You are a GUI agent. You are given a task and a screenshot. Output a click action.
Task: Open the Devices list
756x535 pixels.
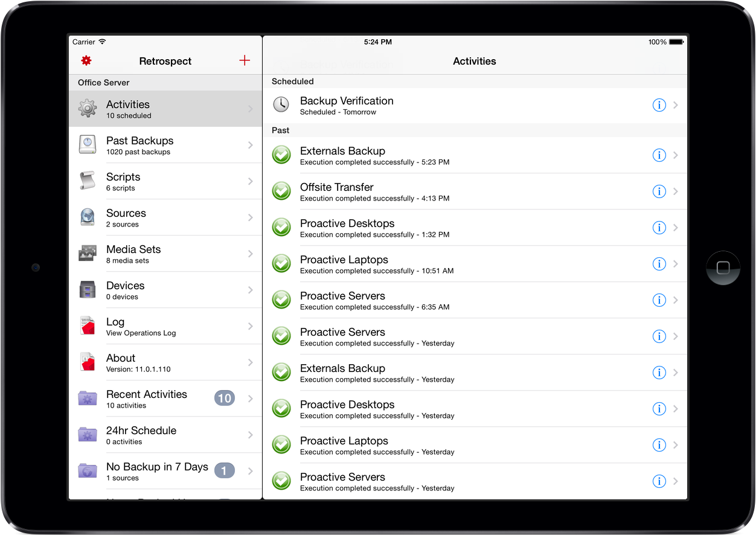click(165, 290)
